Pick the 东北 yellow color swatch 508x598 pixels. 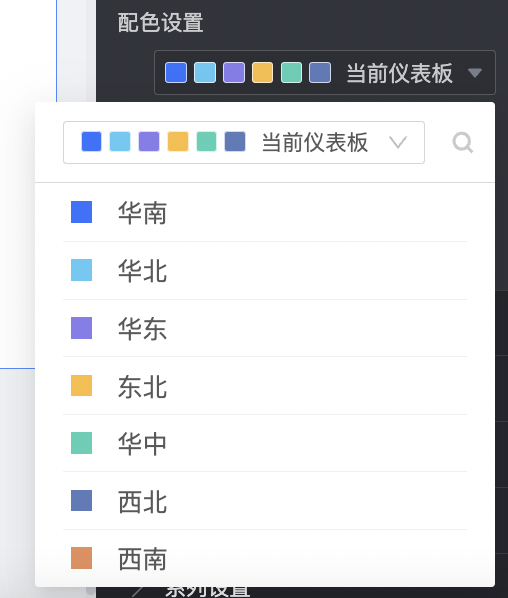click(81, 386)
